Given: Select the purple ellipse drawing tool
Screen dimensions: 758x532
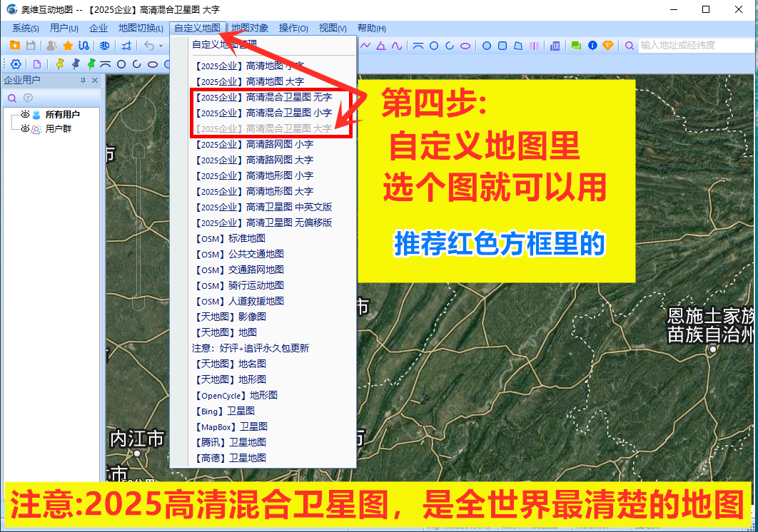Looking at the screenshot, I should tap(465, 46).
